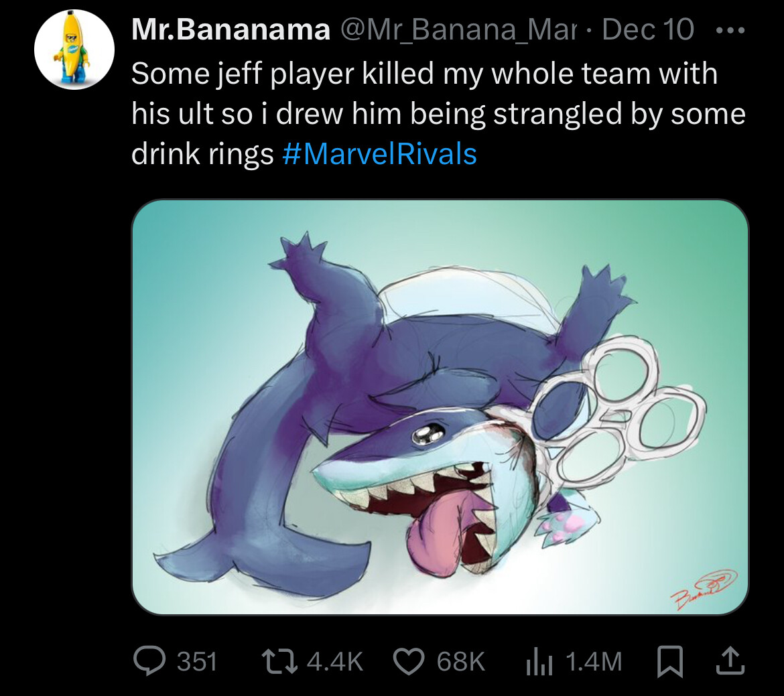Screen dimensions: 784x696
Task: Click the @Mr_Banana_Mar handle
Action: coord(458,29)
